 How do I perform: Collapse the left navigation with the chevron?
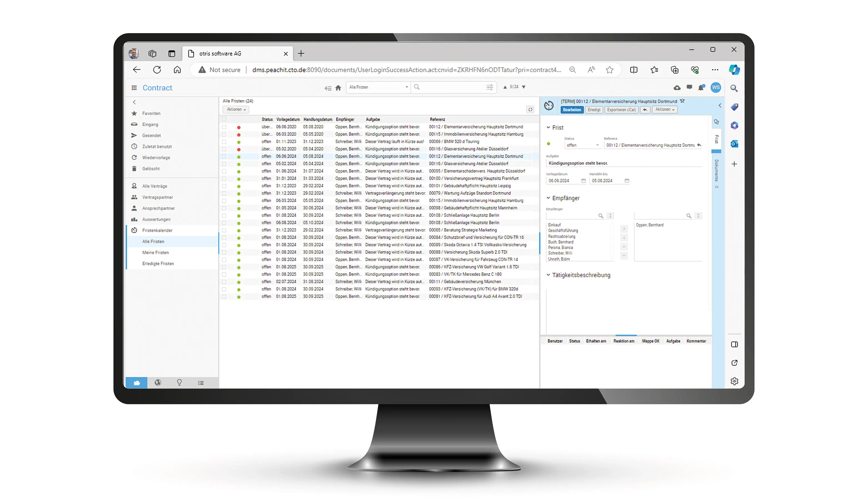134,102
